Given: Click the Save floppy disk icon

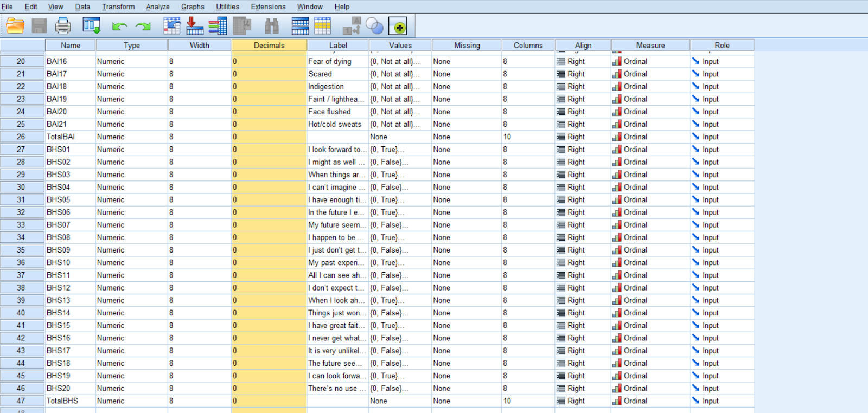Looking at the screenshot, I should pos(39,25).
